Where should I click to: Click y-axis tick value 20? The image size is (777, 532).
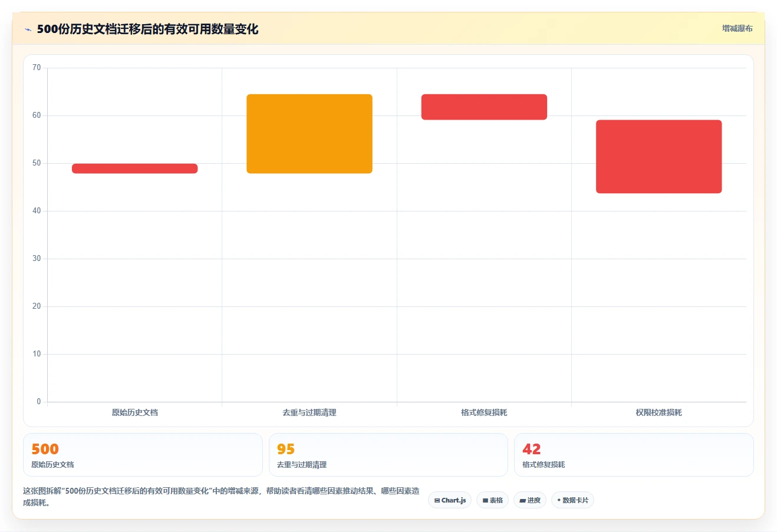[x=37, y=306]
